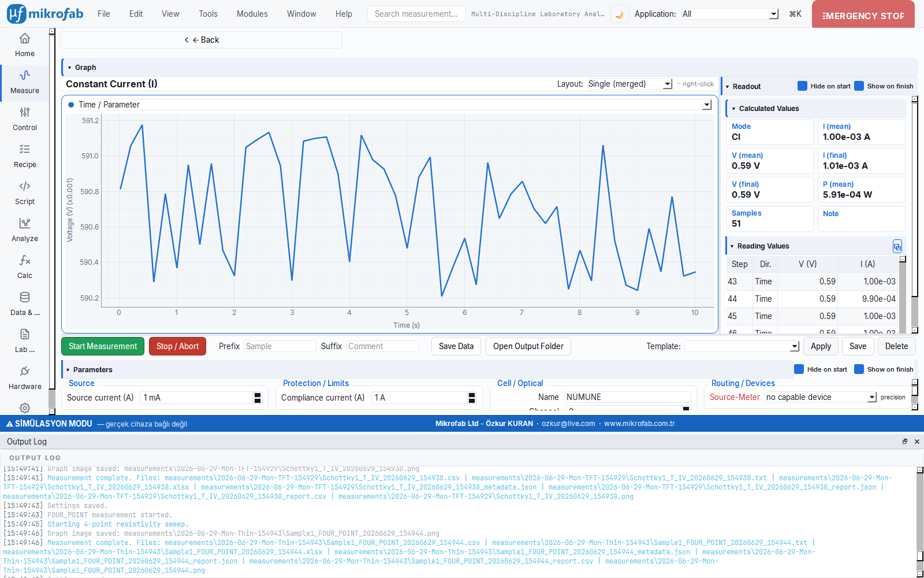This screenshot has width=924, height=578.
Task: Open the Edit menu
Action: [136, 14]
